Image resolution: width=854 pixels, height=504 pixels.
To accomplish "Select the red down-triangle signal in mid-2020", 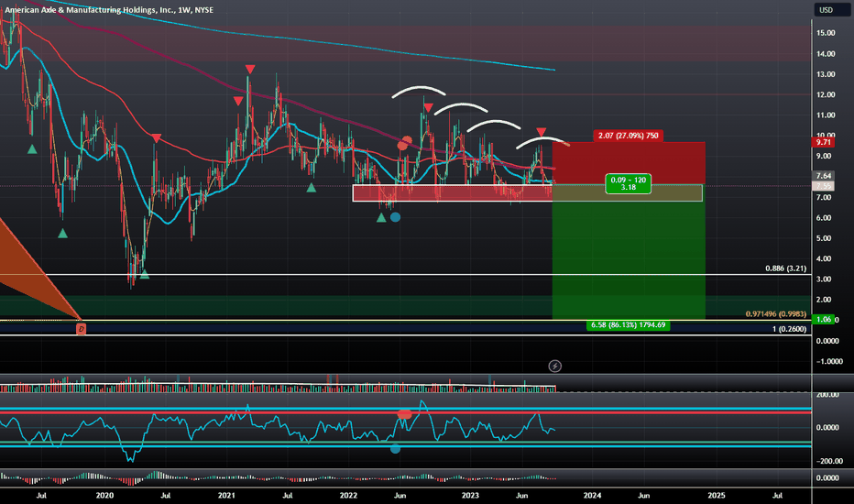I will coord(157,138).
